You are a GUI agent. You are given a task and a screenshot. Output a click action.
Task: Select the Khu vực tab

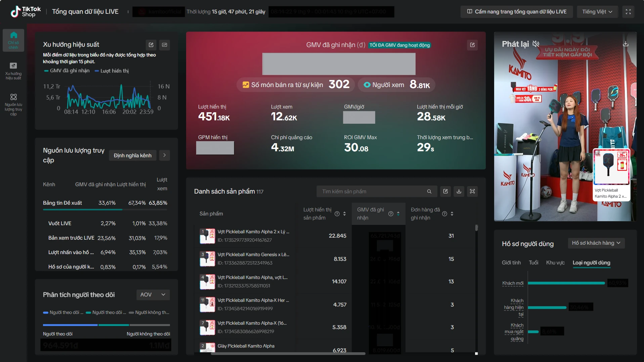point(555,263)
